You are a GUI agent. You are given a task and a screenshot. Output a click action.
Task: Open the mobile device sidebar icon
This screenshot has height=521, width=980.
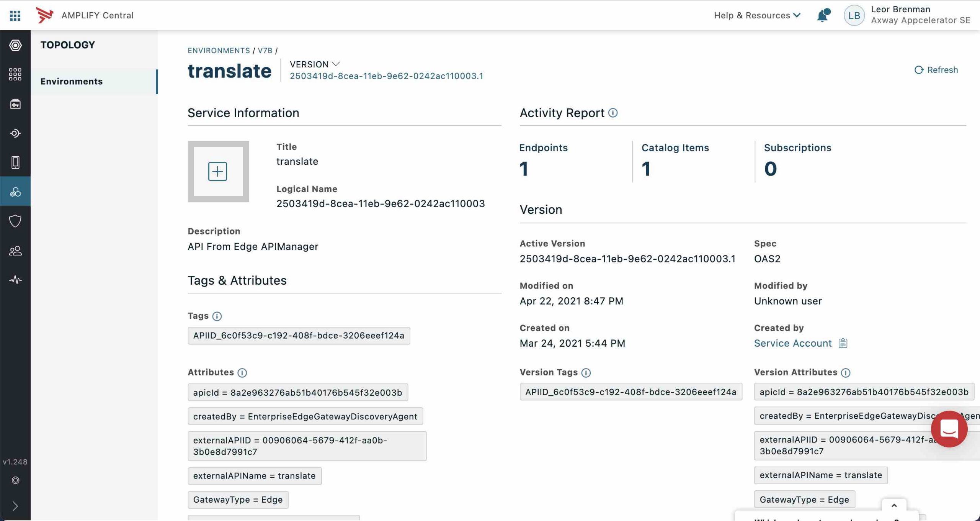[x=15, y=162]
